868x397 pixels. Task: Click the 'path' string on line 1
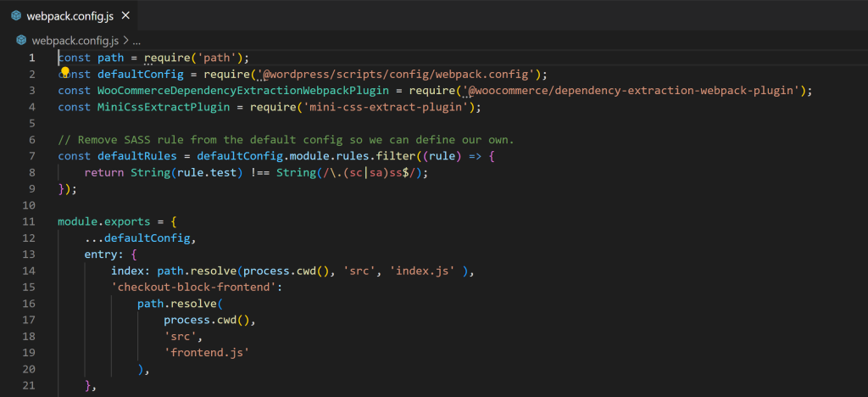click(217, 58)
